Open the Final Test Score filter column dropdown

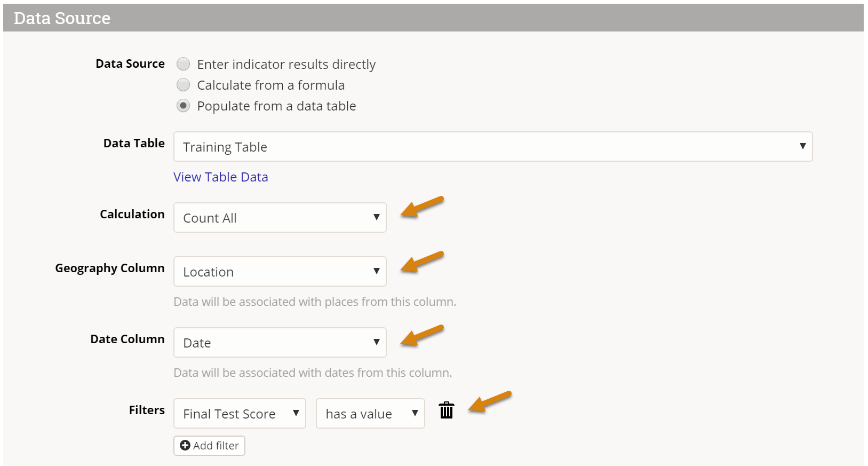240,414
